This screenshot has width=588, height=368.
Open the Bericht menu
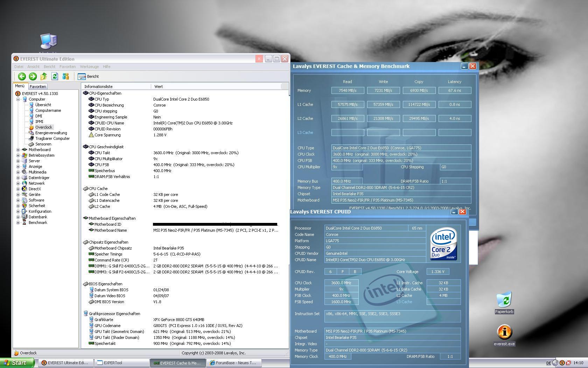pyautogui.click(x=49, y=67)
